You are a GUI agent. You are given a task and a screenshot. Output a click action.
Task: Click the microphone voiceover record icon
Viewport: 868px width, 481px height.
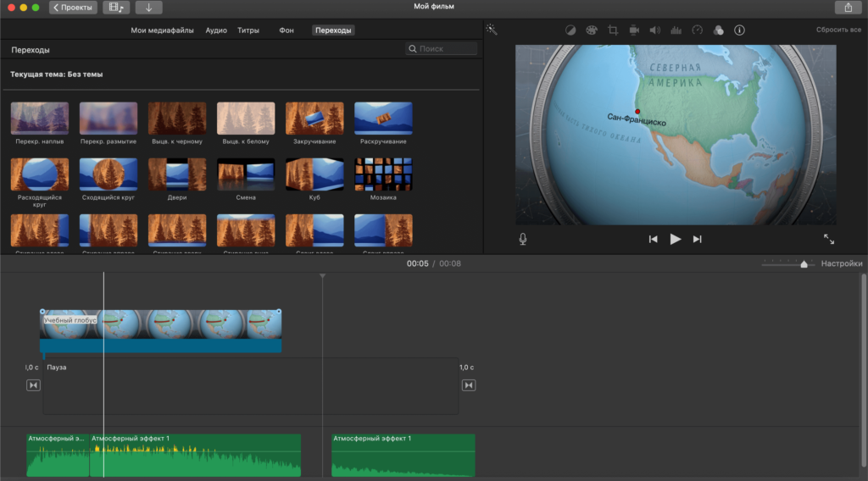click(x=523, y=239)
